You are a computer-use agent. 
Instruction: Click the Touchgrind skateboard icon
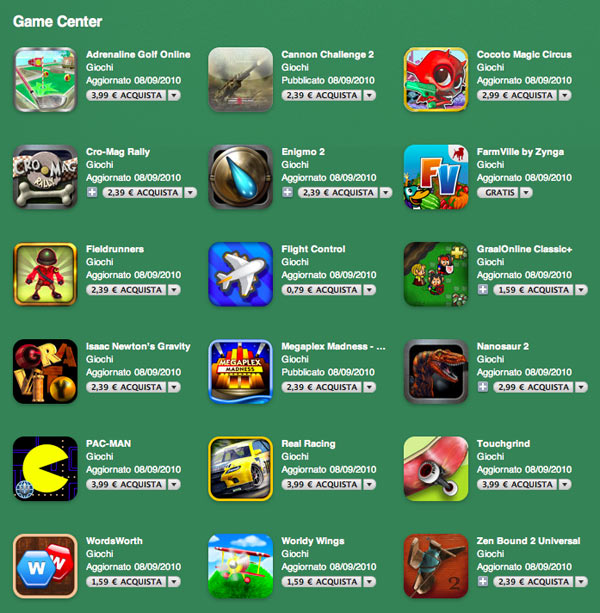coord(436,469)
